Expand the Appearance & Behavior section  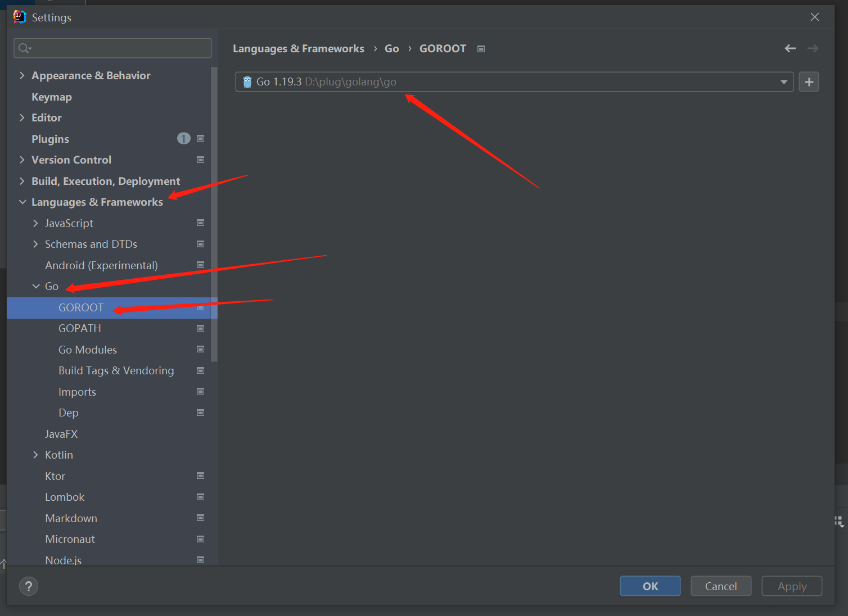[x=22, y=75]
